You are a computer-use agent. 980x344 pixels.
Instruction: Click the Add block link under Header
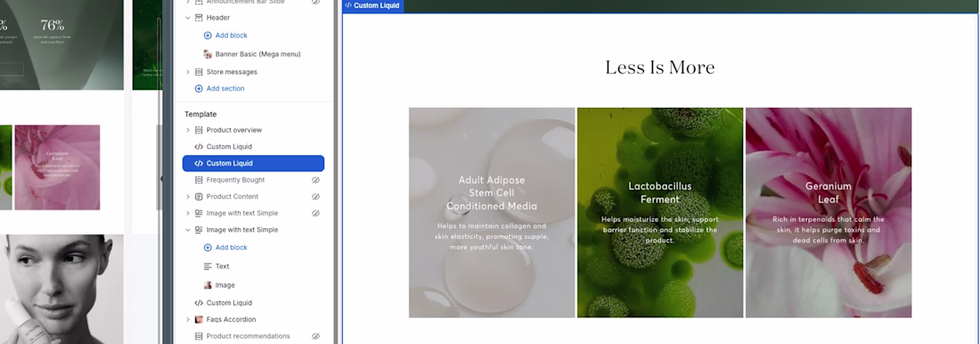(x=232, y=36)
